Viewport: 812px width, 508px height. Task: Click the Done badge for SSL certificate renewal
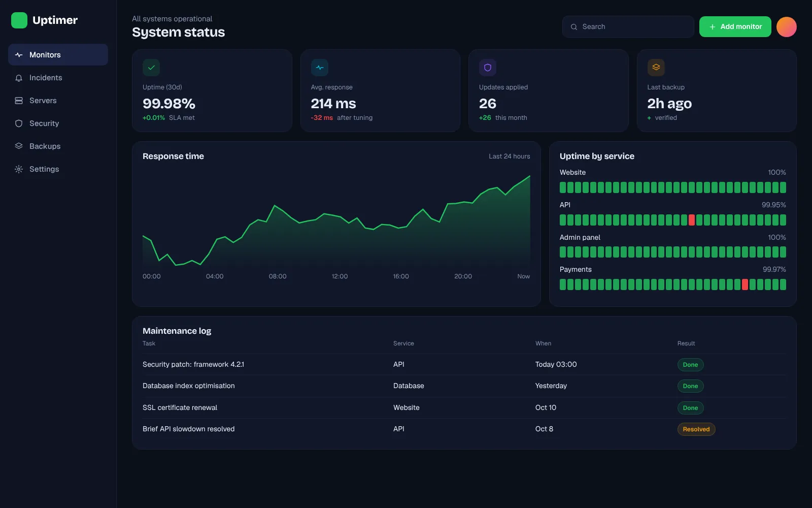point(690,408)
